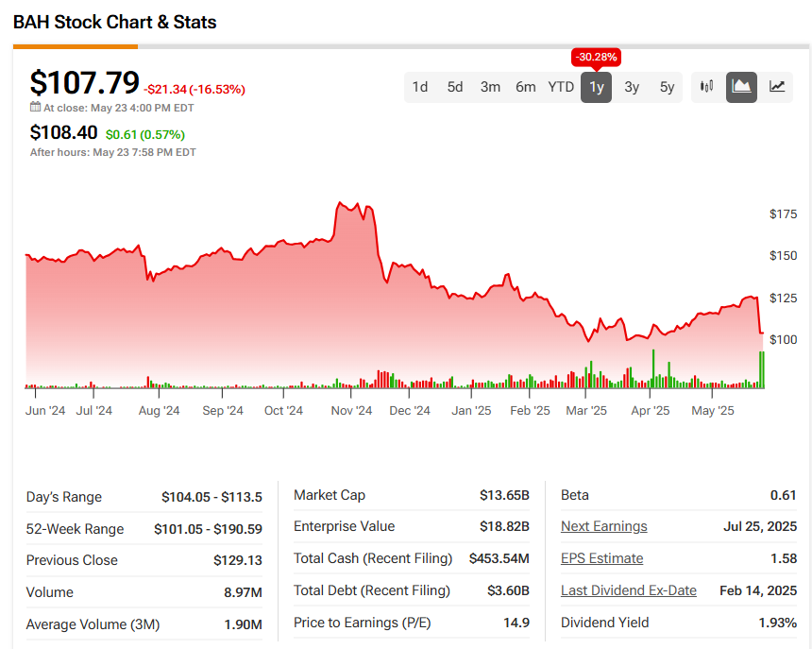This screenshot has height=649, width=812.
Task: Click the After hours: May 23 timestamp
Action: [x=113, y=152]
